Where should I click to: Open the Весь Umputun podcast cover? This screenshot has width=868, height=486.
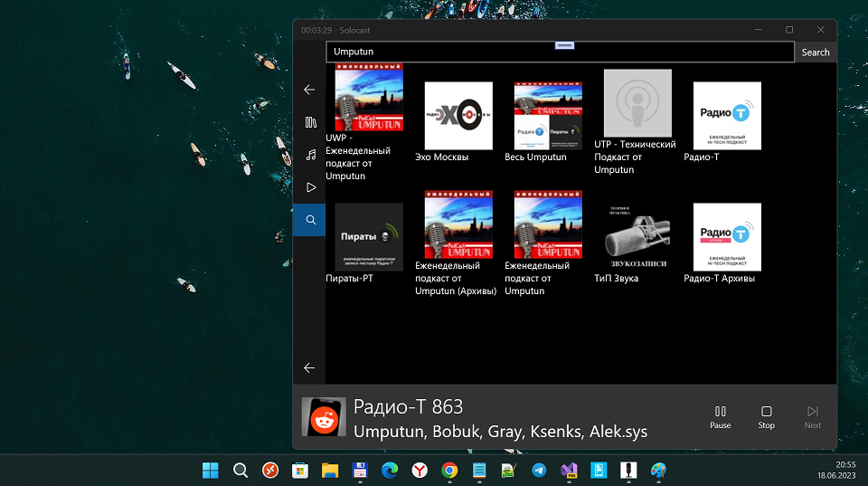pyautogui.click(x=548, y=116)
